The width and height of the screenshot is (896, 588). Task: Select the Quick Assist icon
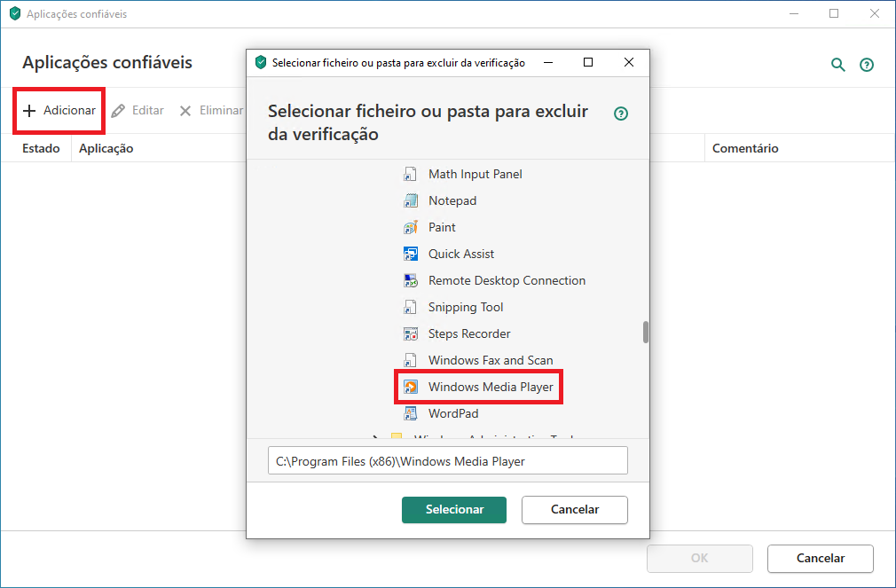point(410,254)
